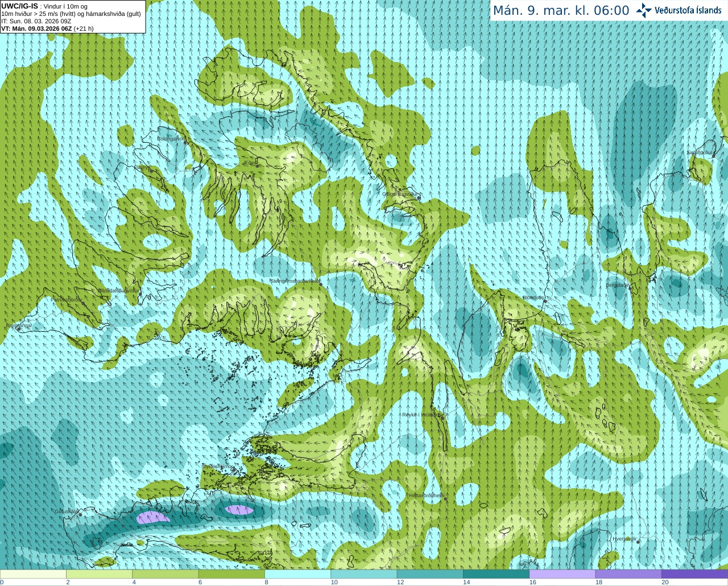Click the Holtavörðuheiði station label
728x586 pixels.
coord(427,496)
